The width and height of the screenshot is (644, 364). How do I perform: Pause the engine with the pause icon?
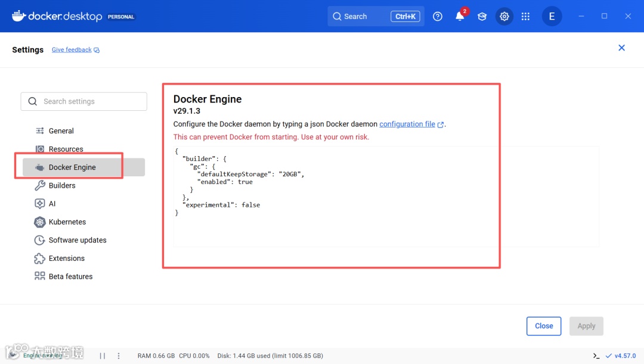[x=103, y=356]
